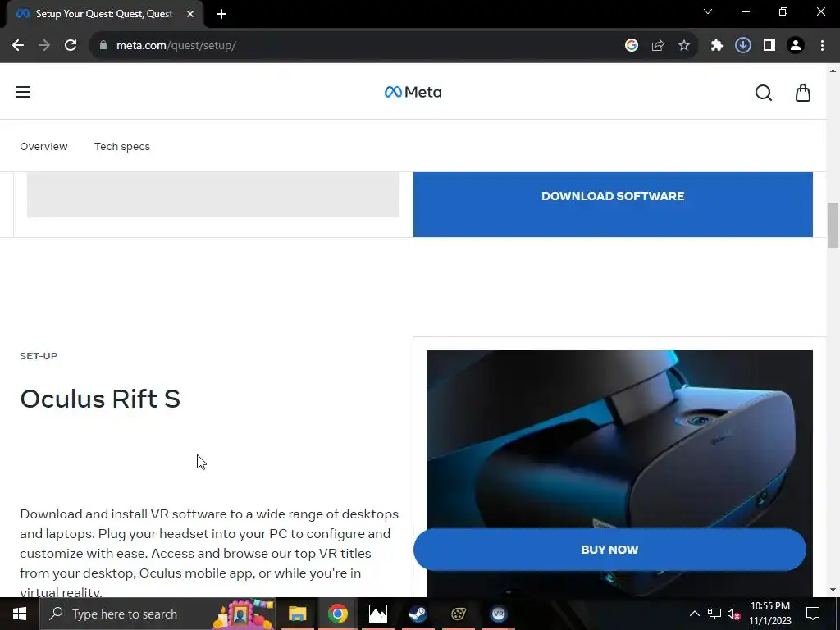Click the taskbar search box
This screenshot has width=840, height=630.
point(158,614)
